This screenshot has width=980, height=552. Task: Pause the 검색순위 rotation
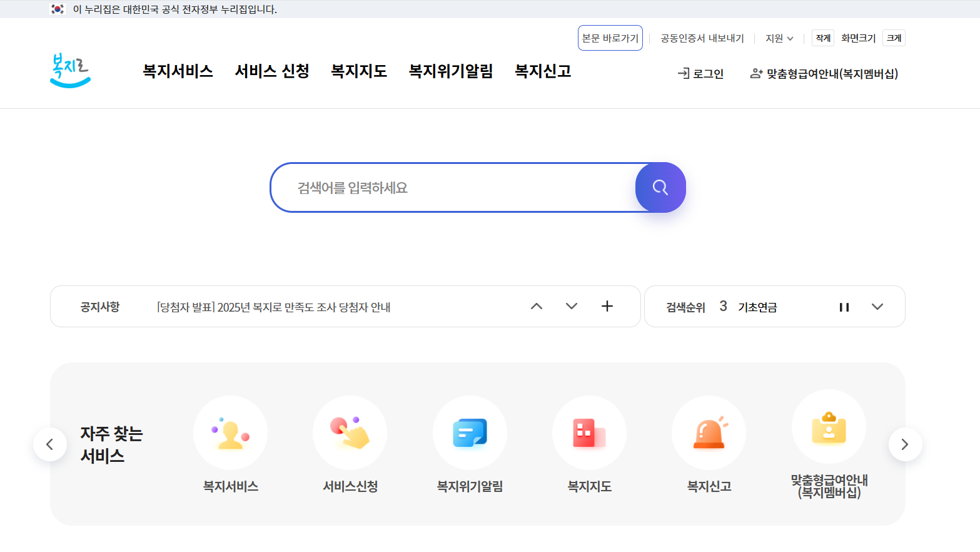(844, 307)
